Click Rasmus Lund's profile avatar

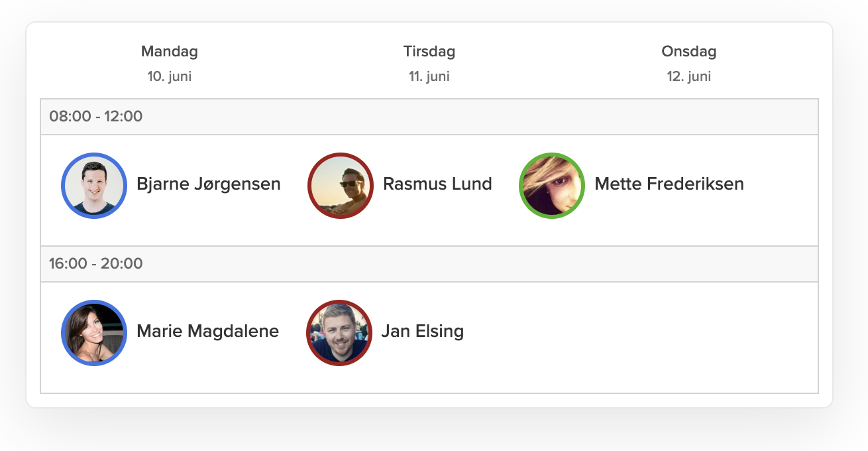340,186
